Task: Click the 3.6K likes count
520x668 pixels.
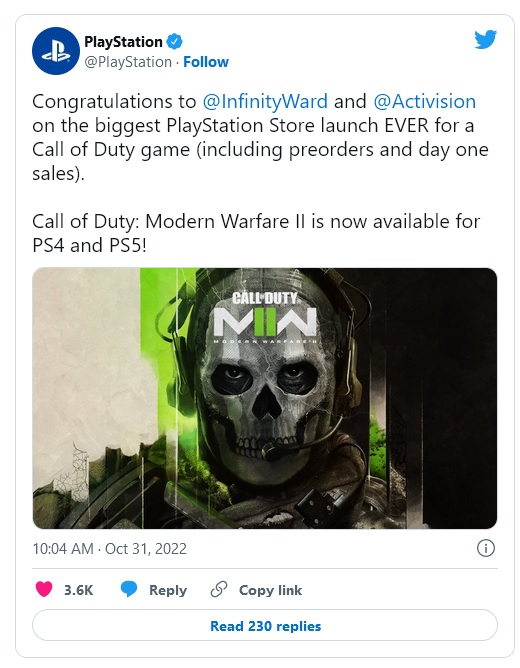Action: pyautogui.click(x=78, y=590)
